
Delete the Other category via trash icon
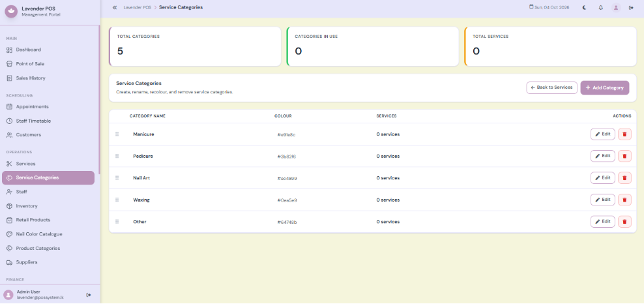[624, 221]
